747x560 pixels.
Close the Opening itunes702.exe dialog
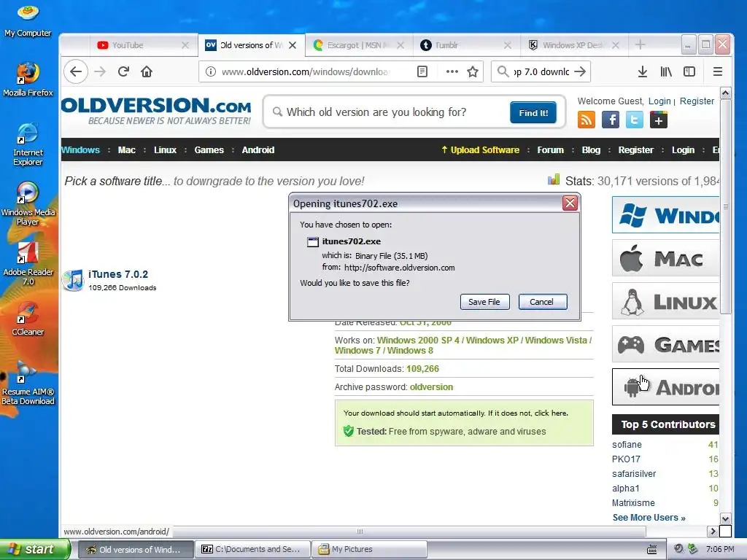570,203
